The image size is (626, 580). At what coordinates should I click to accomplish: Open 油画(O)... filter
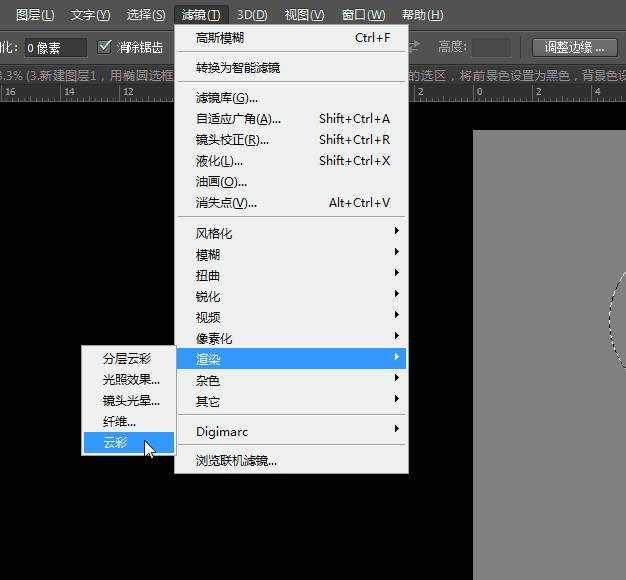click(x=291, y=182)
